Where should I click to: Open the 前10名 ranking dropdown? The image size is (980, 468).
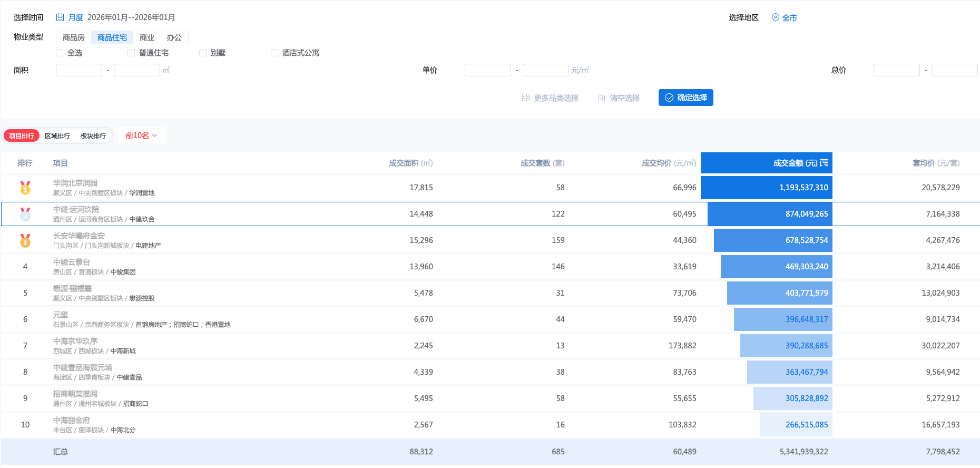pyautogui.click(x=141, y=135)
